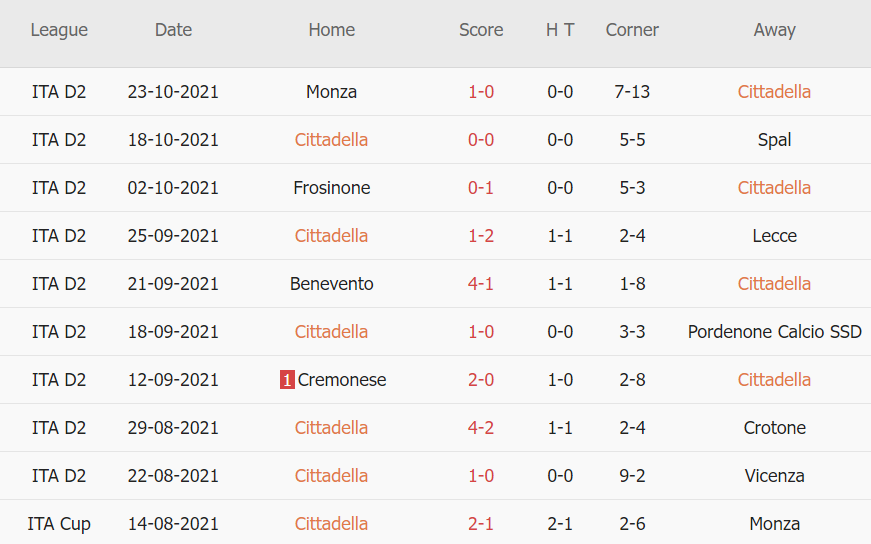
Task: Click Monza home team on 23-10-2021
Action: coord(332,92)
